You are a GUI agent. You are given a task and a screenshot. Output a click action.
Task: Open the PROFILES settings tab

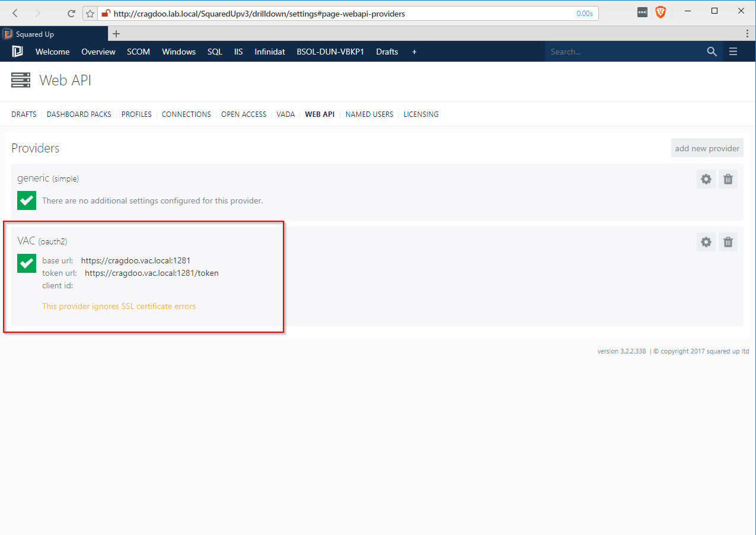pos(136,114)
